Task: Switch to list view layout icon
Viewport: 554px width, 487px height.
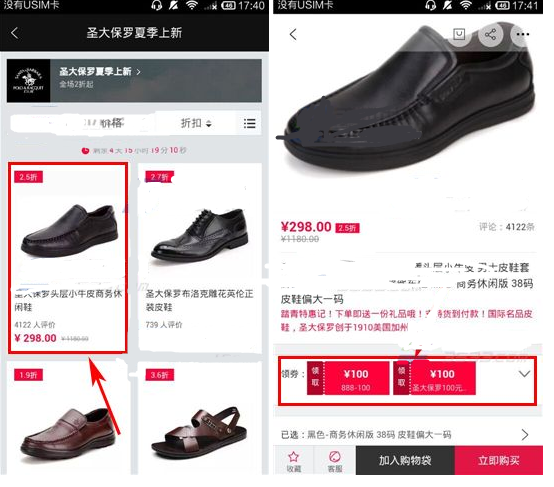Action: click(x=249, y=123)
